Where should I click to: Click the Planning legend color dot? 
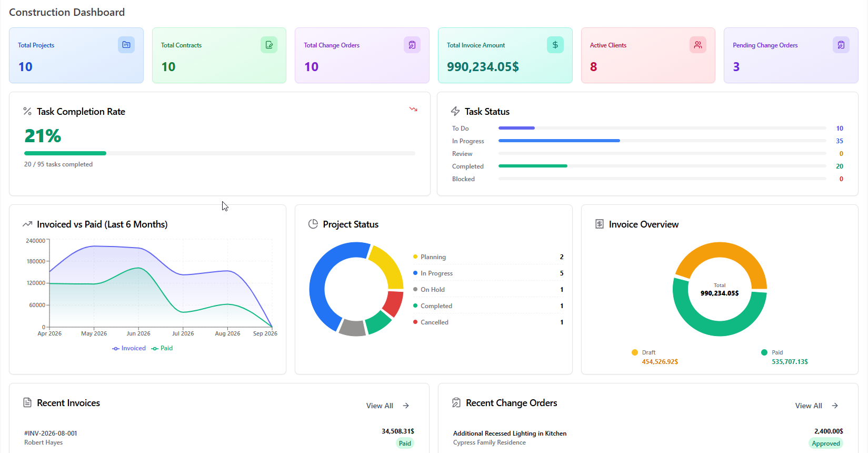[x=415, y=257]
